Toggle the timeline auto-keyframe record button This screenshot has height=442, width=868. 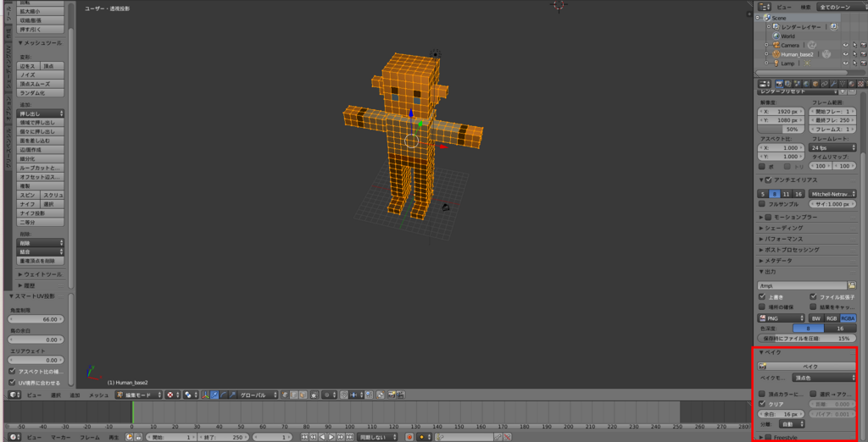click(409, 437)
